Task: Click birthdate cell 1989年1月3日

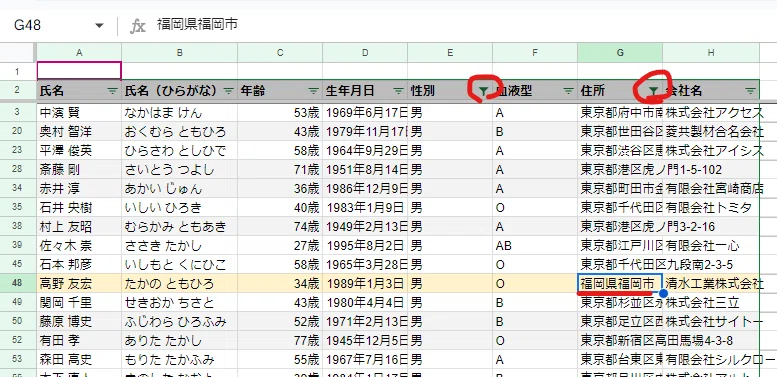Action: pos(365,284)
